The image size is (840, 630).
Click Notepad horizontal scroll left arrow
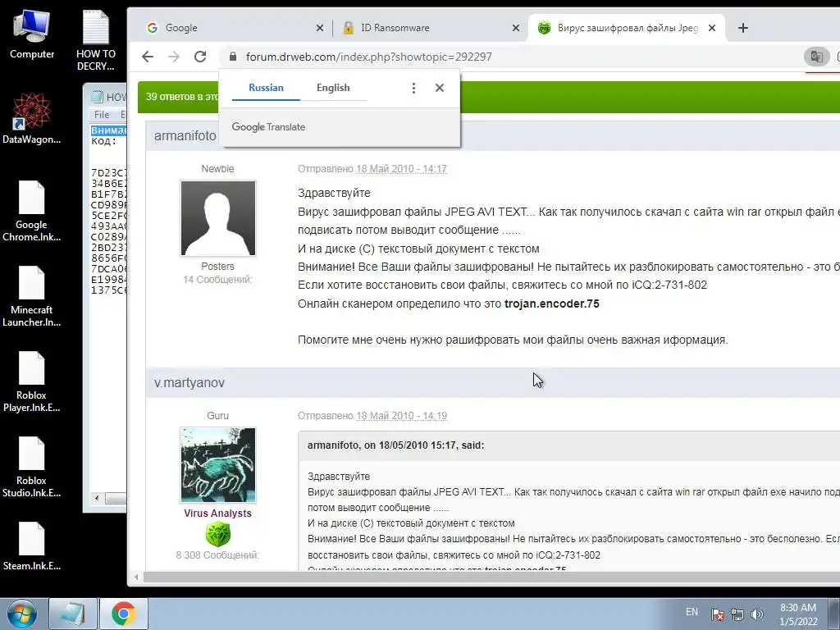(97, 498)
